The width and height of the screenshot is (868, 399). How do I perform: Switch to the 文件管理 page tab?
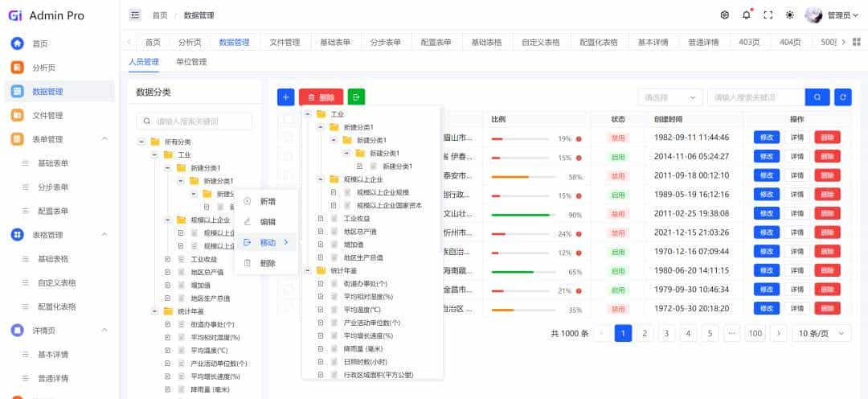click(x=285, y=42)
